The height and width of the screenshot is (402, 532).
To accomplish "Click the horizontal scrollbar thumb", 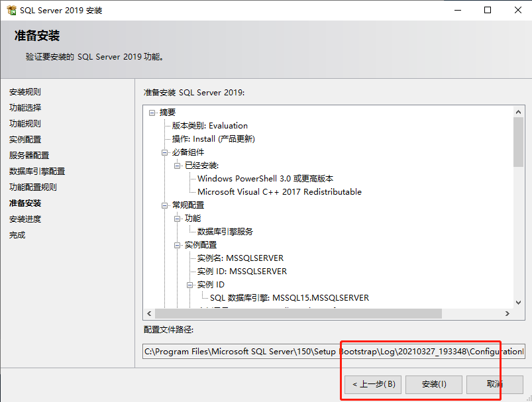I will (x=299, y=314).
